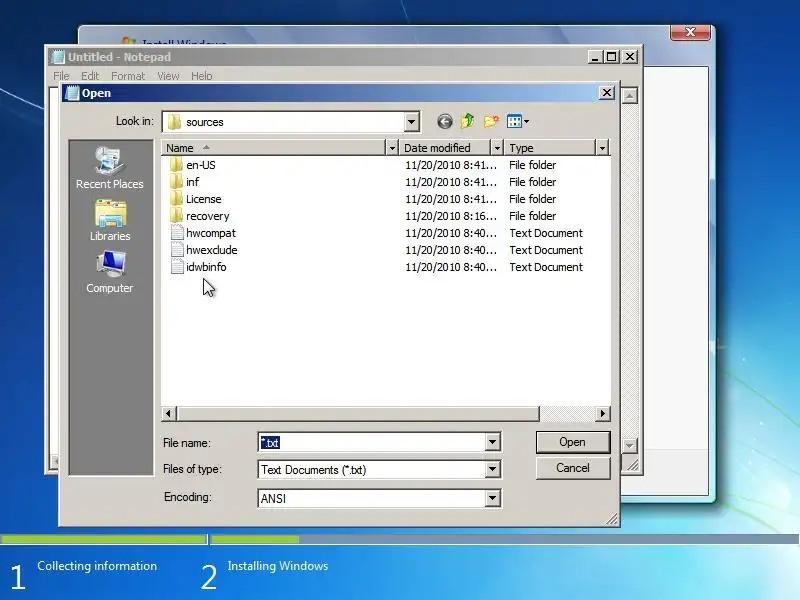
Task: Open the Name column filter dropdown
Action: [392, 148]
